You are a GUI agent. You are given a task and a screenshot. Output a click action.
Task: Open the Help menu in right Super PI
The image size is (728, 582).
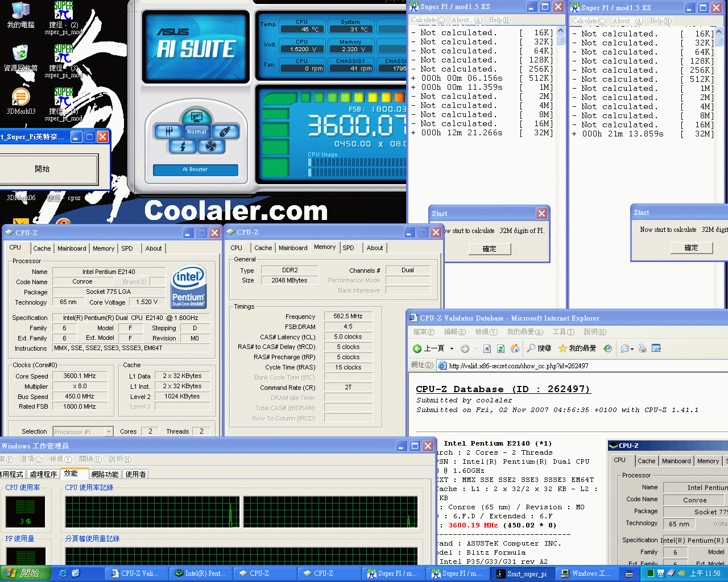pyautogui.click(x=661, y=21)
